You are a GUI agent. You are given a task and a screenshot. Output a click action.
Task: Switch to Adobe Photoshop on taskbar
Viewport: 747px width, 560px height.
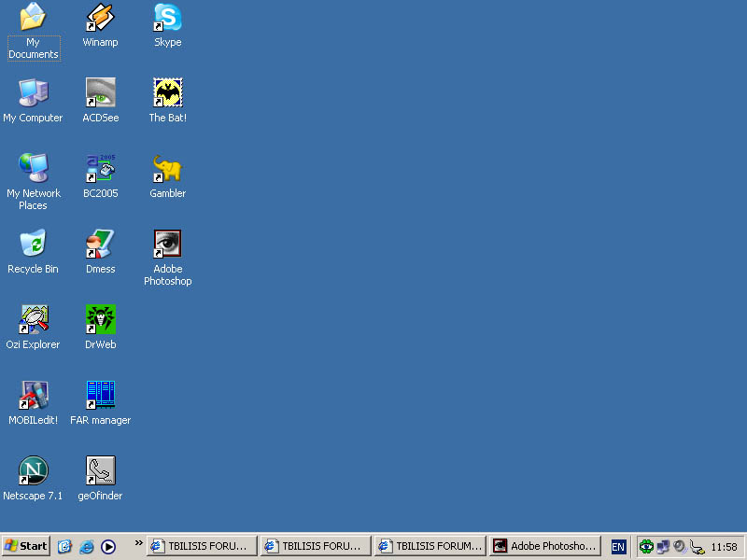[545, 546]
